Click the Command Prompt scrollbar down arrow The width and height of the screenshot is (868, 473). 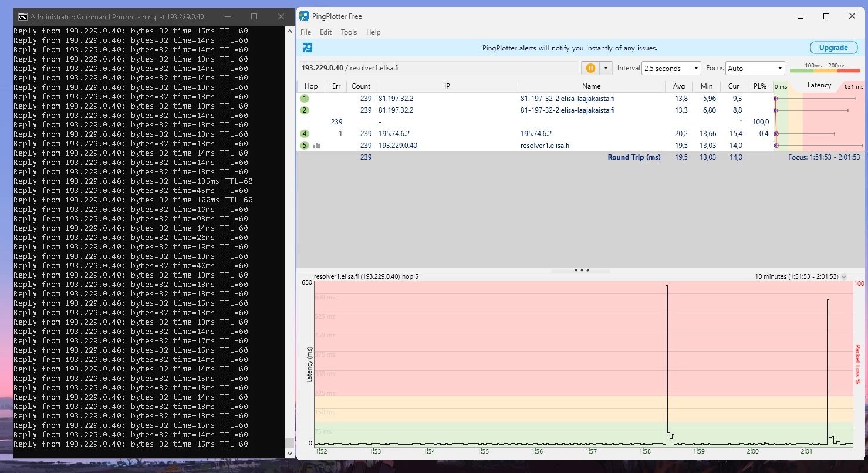pos(289,454)
